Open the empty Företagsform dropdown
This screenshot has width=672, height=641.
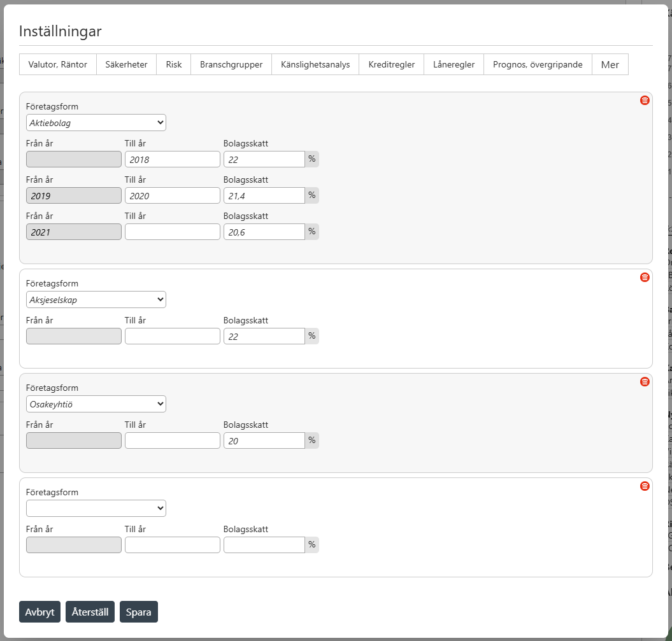click(96, 509)
